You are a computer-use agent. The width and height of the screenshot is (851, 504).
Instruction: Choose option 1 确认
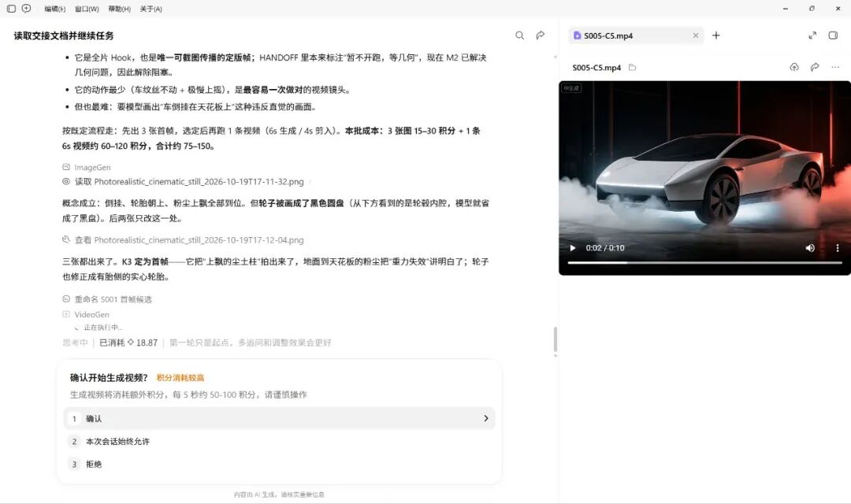280,418
